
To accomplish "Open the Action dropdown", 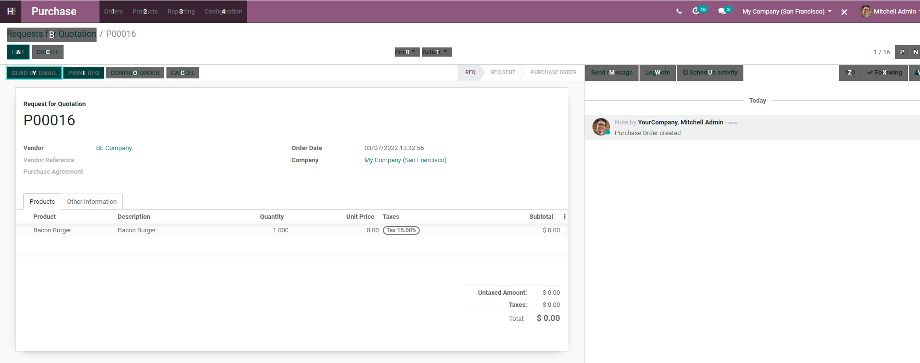I will 436,52.
